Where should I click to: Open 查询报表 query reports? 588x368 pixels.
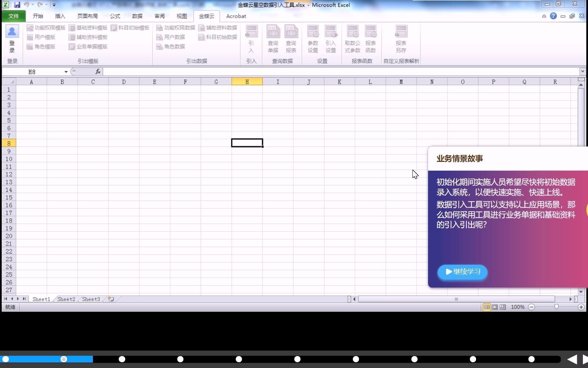point(291,39)
